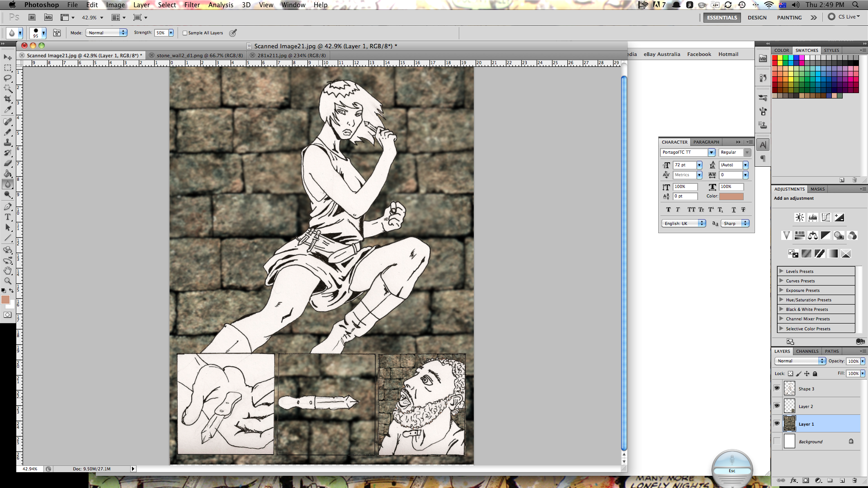Image resolution: width=868 pixels, height=488 pixels.
Task: Toggle lock layer position
Action: 807,374
